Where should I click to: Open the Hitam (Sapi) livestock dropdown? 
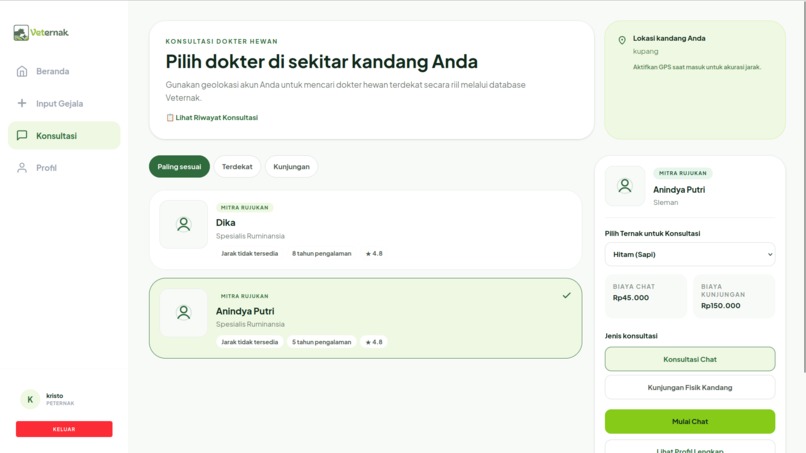pyautogui.click(x=690, y=255)
